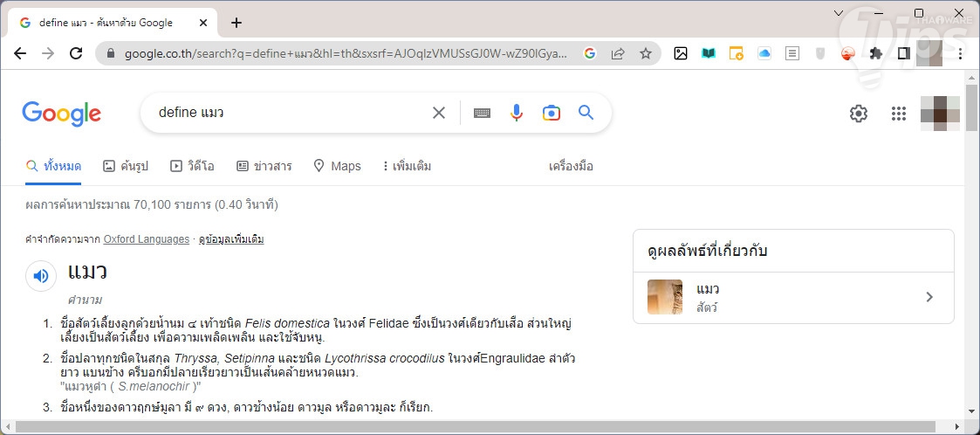Go forward with the forward arrow
The width and height of the screenshot is (980, 435).
(x=48, y=54)
